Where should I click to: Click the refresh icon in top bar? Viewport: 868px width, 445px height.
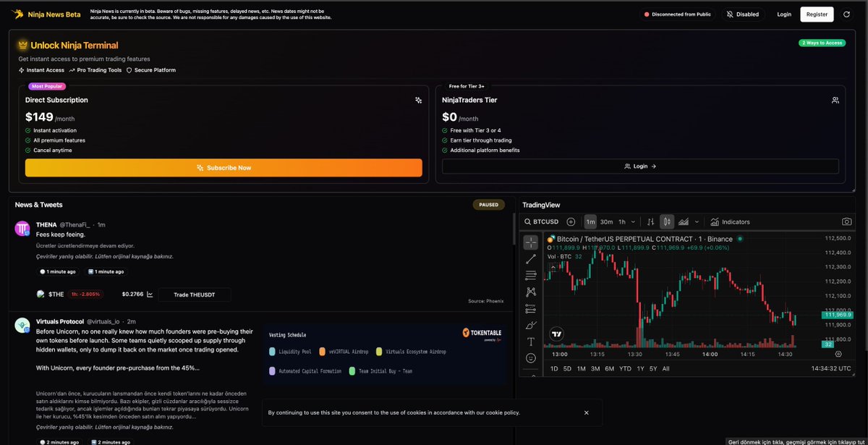846,14
